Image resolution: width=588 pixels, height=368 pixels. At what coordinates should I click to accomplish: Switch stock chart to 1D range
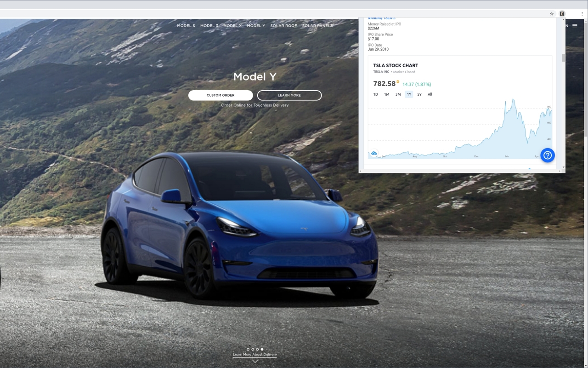(375, 94)
